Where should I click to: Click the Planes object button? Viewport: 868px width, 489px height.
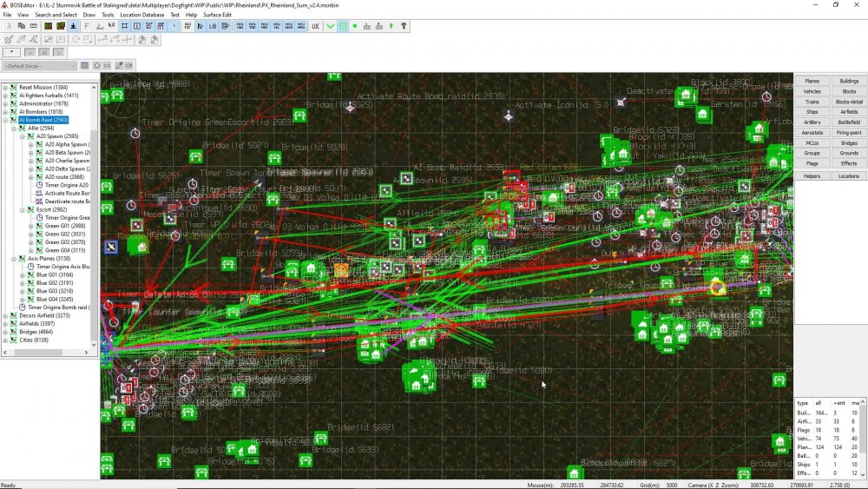pos(812,81)
